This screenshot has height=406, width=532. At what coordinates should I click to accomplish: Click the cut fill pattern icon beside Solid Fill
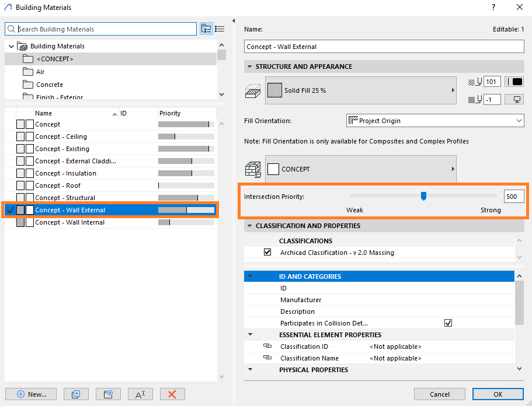pyautogui.click(x=253, y=90)
